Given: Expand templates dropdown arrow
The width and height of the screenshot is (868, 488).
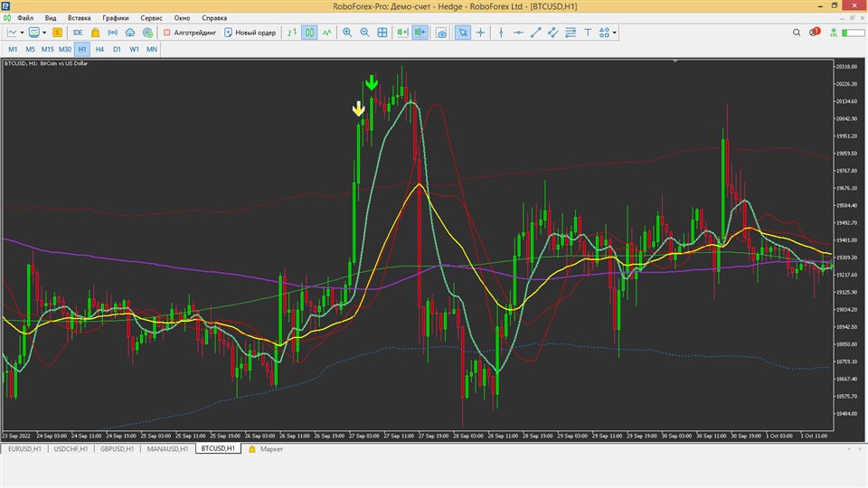Looking at the screenshot, I should 44,33.
